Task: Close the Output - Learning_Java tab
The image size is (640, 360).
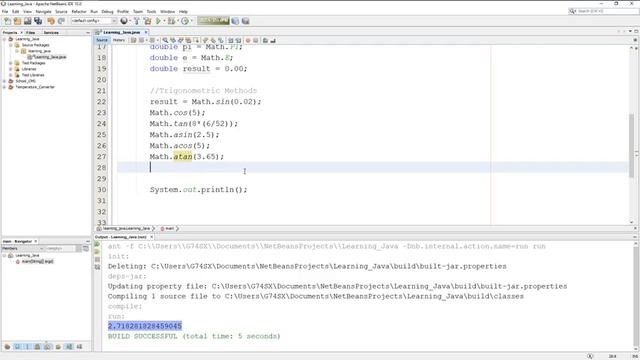Action: (x=151, y=237)
